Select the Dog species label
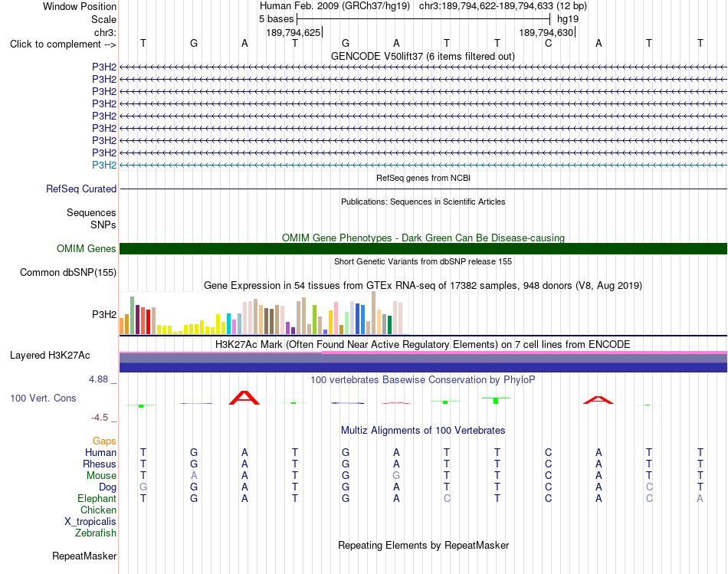Screen dimensions: 728x574 tap(108, 487)
